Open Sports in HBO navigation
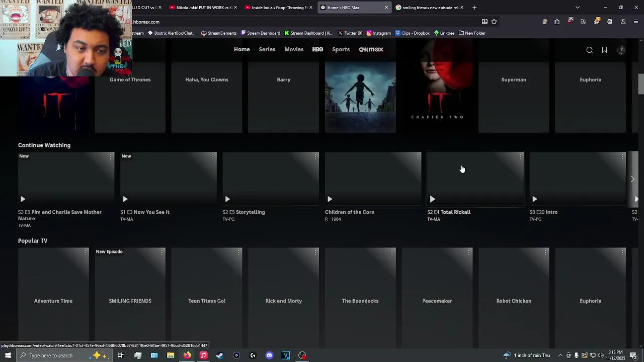 [x=341, y=50]
